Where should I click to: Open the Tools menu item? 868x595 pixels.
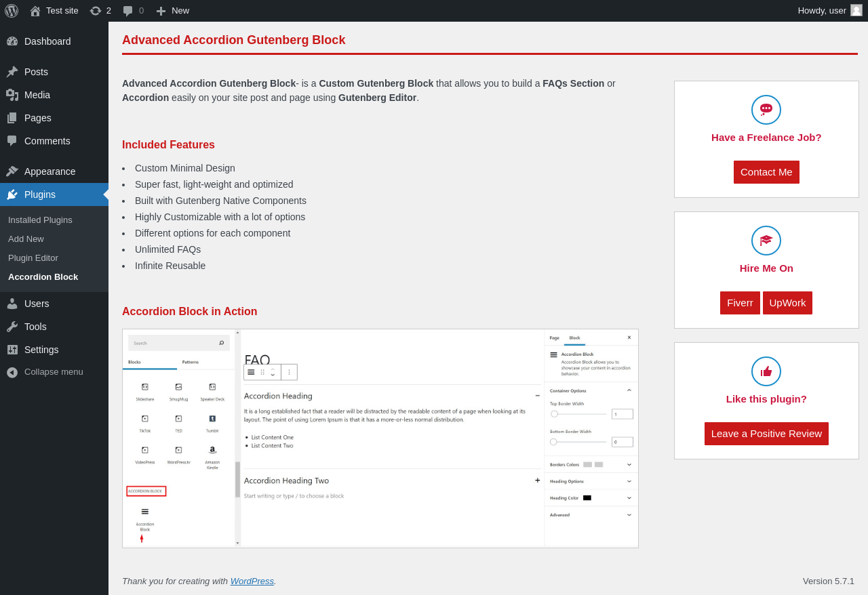(54, 327)
